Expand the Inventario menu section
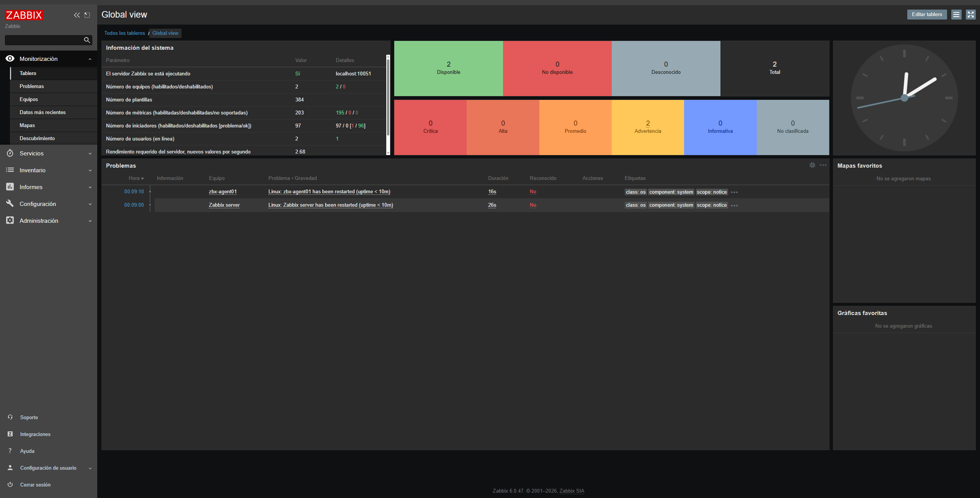 pyautogui.click(x=90, y=170)
